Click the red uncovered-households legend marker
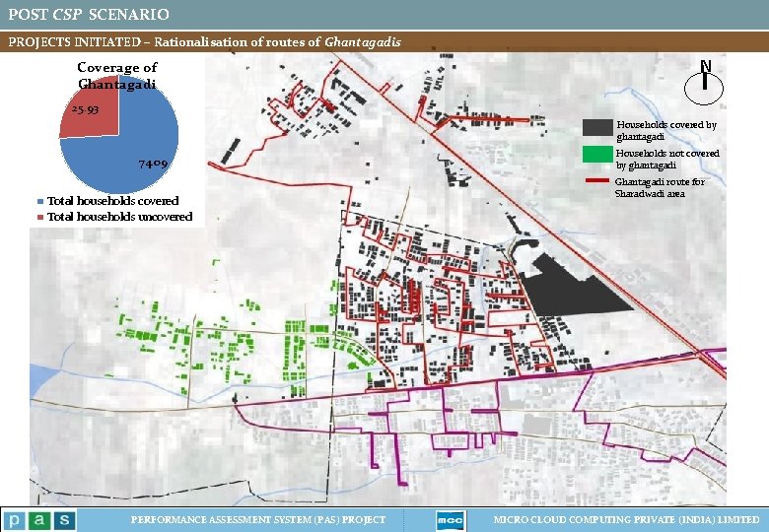Image resolution: width=769 pixels, height=532 pixels. coord(40,217)
